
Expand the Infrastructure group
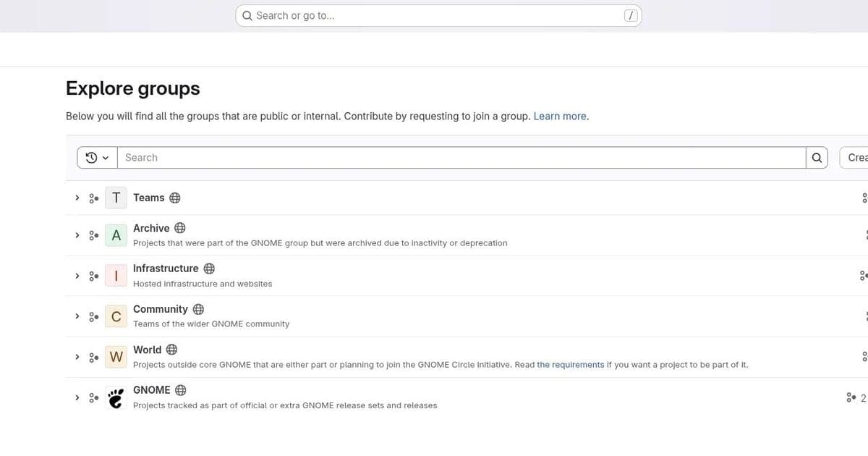click(x=77, y=275)
